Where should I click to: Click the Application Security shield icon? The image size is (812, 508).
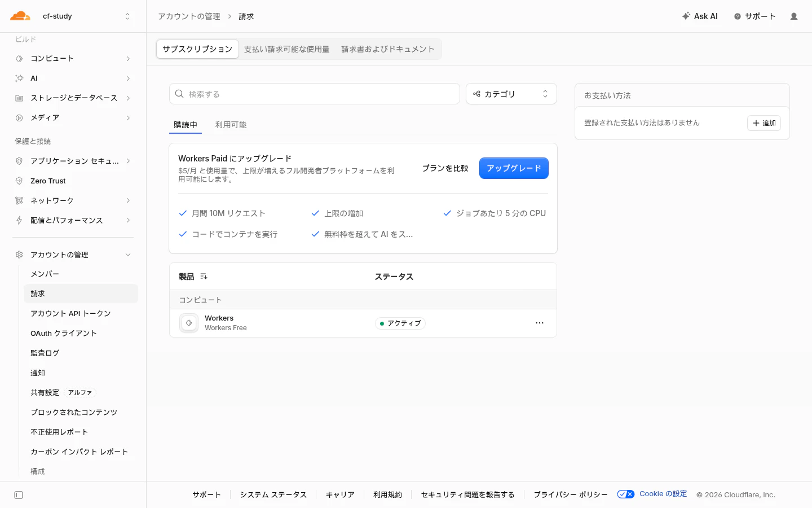coord(19,161)
